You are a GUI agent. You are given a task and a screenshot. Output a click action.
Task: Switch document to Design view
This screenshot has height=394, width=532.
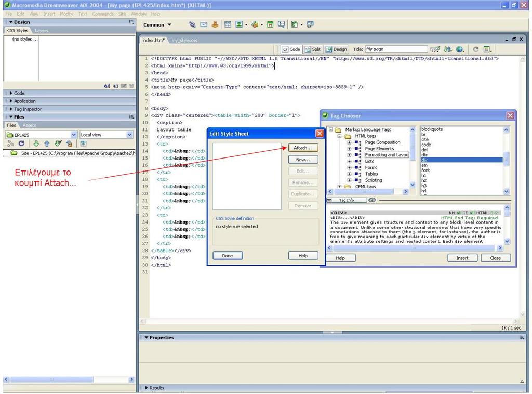336,49
